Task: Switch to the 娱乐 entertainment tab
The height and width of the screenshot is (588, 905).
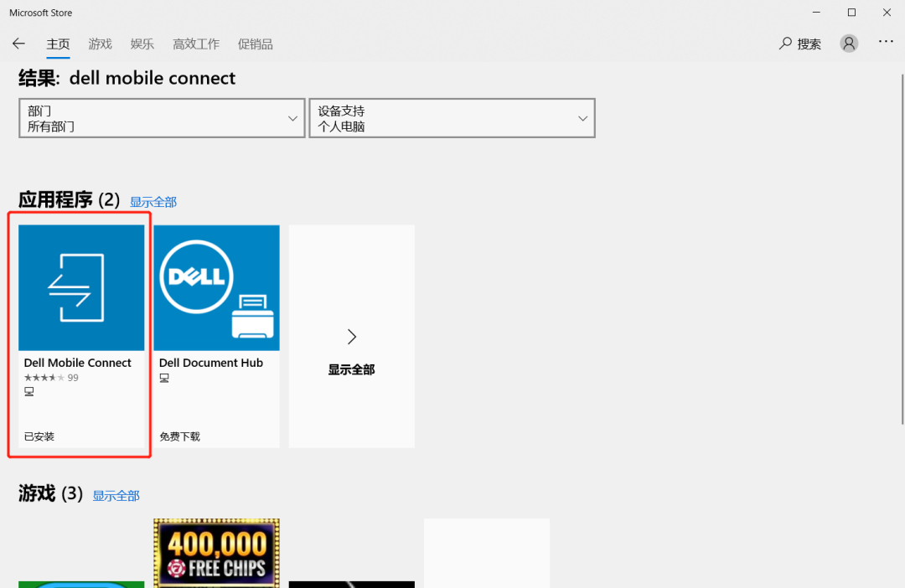Action: [142, 44]
